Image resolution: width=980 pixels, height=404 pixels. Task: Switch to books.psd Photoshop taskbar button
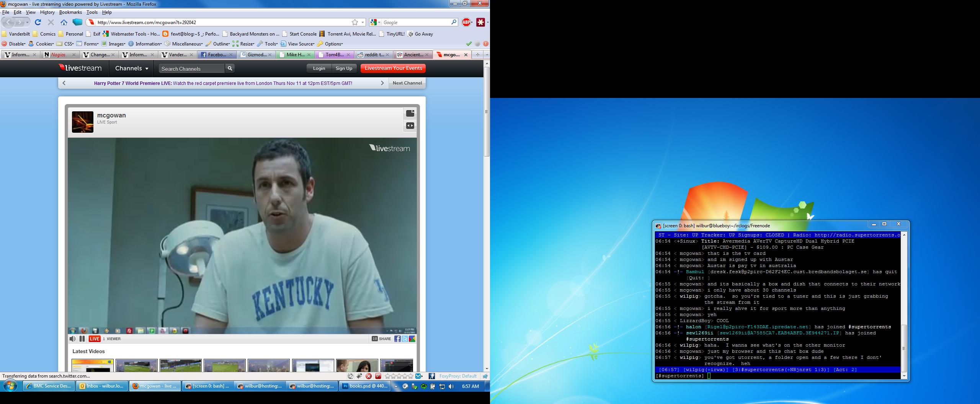(x=365, y=386)
